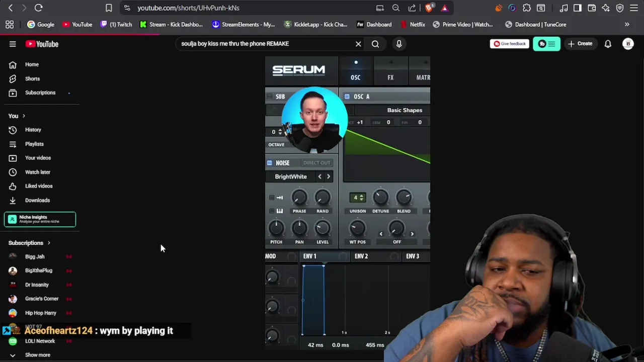Switch to Serum OSC tab
Viewport: 644px width, 362px height.
(x=356, y=70)
